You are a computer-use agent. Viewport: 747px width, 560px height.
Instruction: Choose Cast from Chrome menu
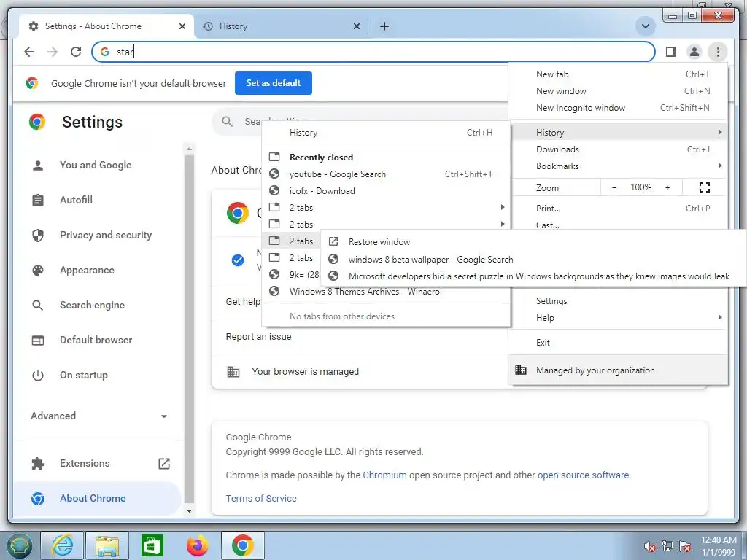click(618, 225)
